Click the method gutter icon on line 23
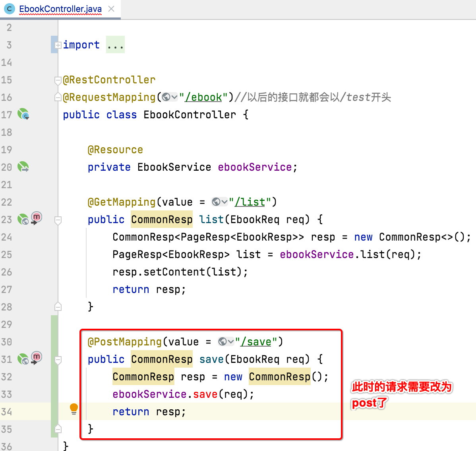This screenshot has width=476, height=451. point(37,218)
